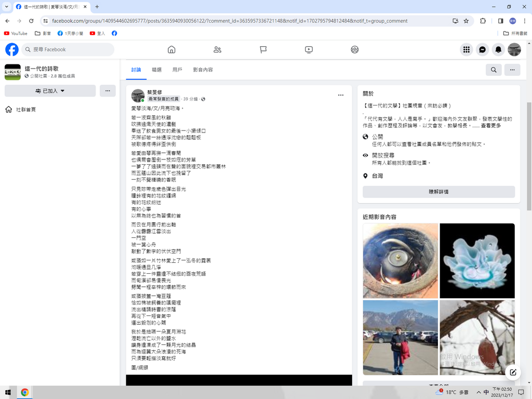Viewport: 532px width, 399px height.
Task: Open the Friends icon in top navigation
Action: pos(217,49)
